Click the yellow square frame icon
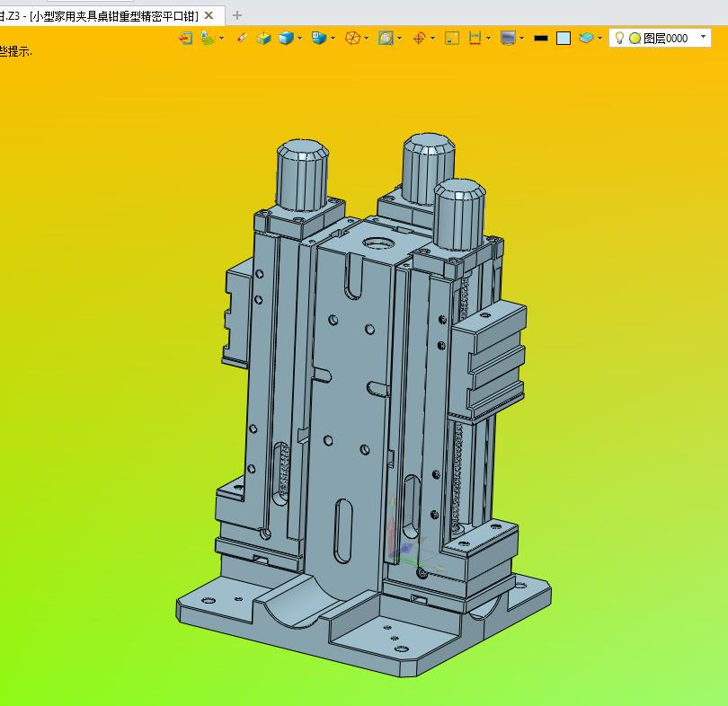The image size is (728, 706). pos(452,38)
